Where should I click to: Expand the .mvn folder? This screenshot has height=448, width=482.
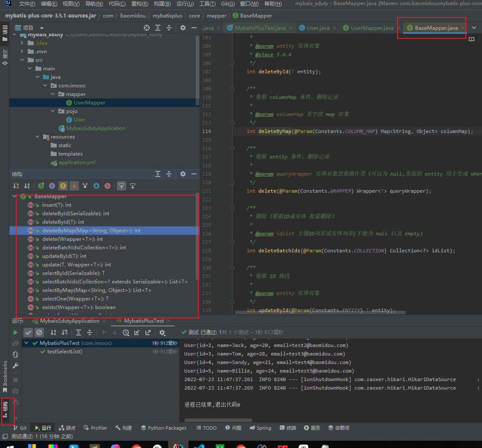(22, 51)
